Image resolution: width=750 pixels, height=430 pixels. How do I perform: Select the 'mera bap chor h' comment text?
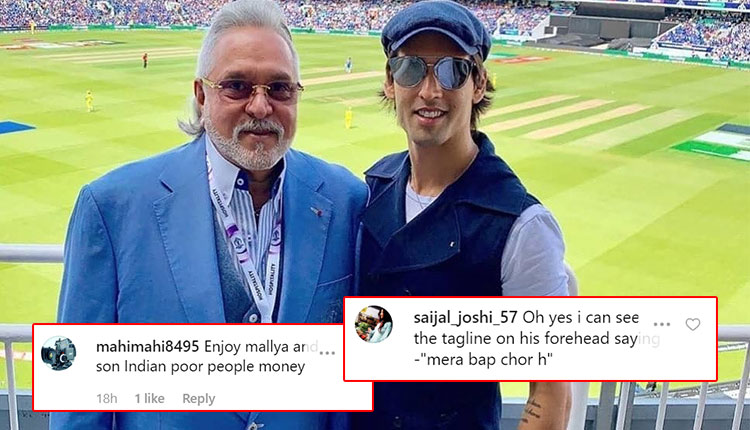click(x=486, y=359)
